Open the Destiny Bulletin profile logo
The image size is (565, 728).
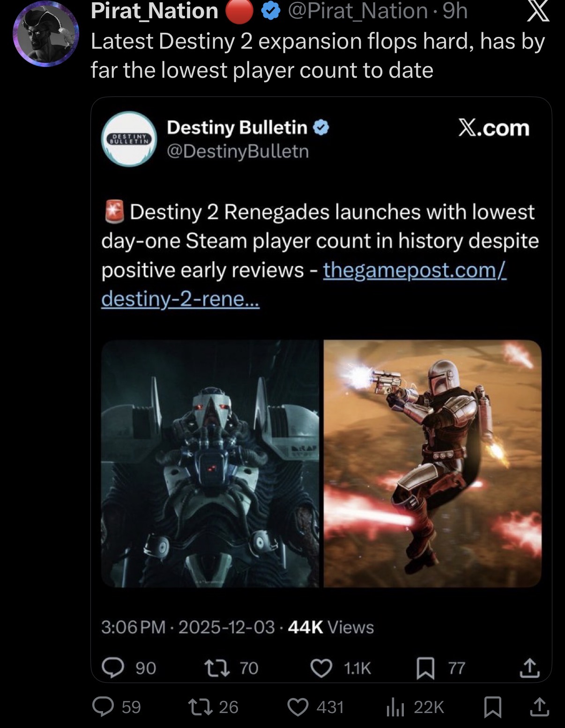[x=129, y=139]
